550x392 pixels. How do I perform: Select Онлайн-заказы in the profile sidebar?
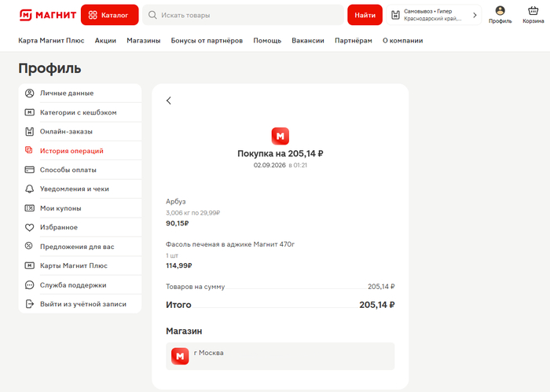(x=80, y=131)
